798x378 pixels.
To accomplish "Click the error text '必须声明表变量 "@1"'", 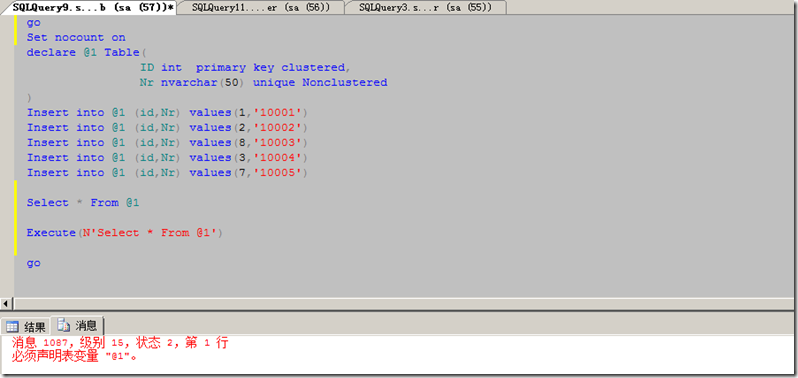I will click(74, 357).
